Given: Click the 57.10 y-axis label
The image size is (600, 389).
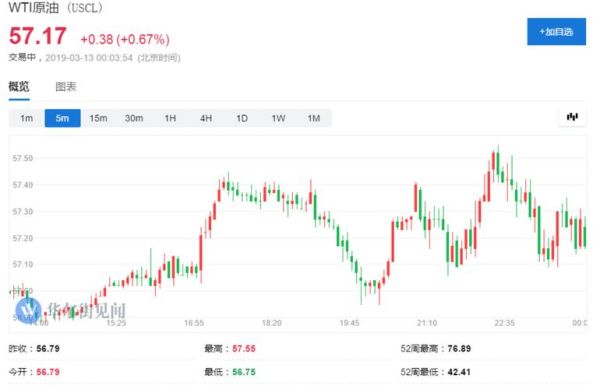Looking at the screenshot, I should point(23,264).
